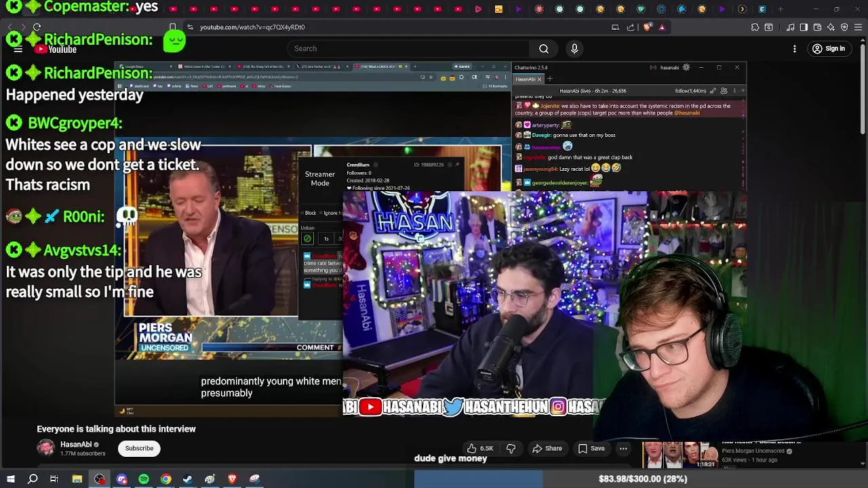The width and height of the screenshot is (868, 488).
Task: Open a new browser tab with plus
Action: pyautogui.click(x=781, y=9)
